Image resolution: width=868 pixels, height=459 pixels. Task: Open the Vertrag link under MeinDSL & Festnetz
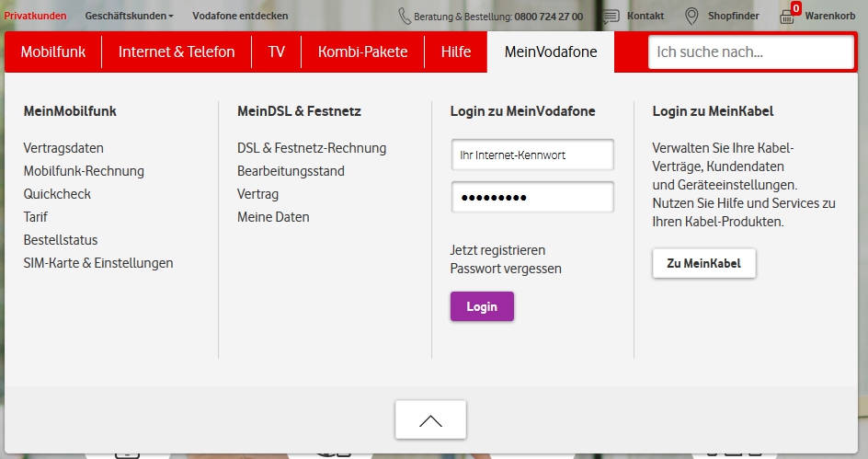[x=258, y=194]
